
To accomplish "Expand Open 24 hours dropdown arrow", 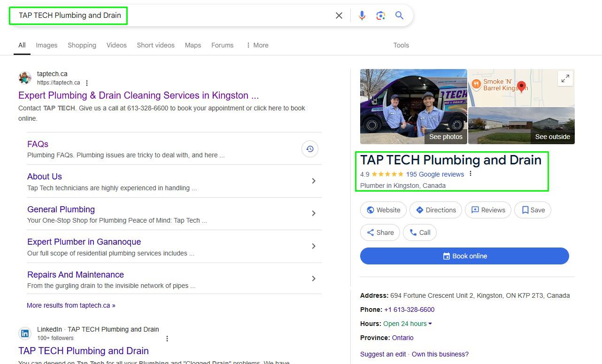I will point(430,324).
